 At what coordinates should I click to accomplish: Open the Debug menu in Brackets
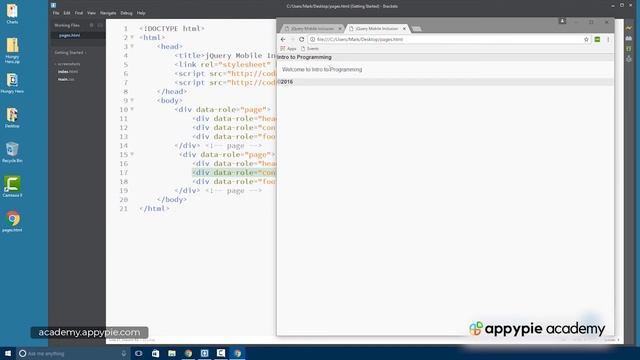click(127, 13)
